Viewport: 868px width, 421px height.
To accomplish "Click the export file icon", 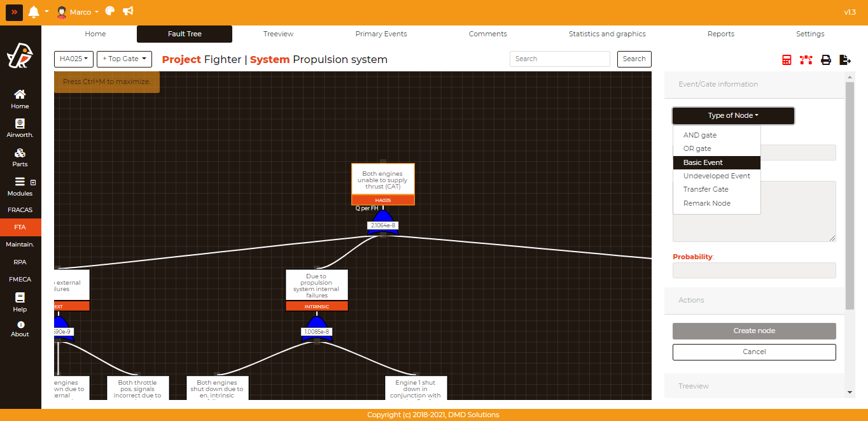I will [845, 60].
